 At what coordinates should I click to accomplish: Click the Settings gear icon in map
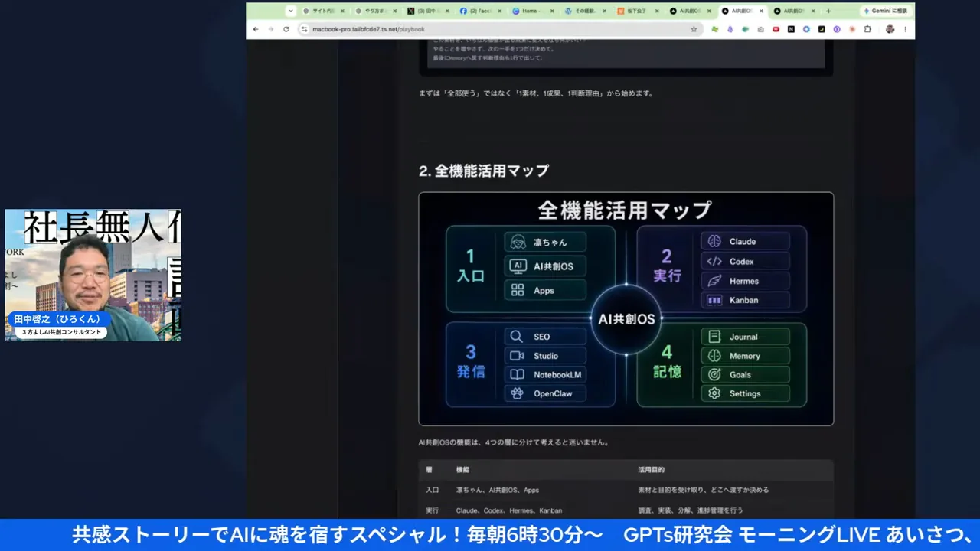pyautogui.click(x=714, y=393)
